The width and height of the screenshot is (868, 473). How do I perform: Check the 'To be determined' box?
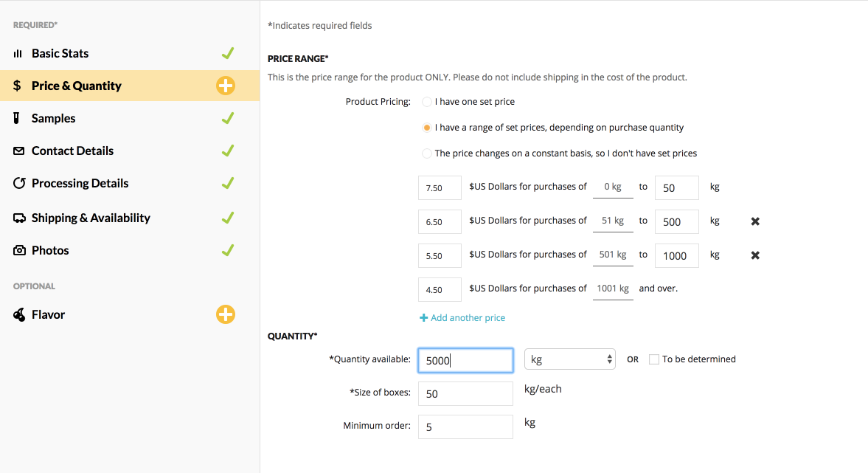[x=653, y=359]
